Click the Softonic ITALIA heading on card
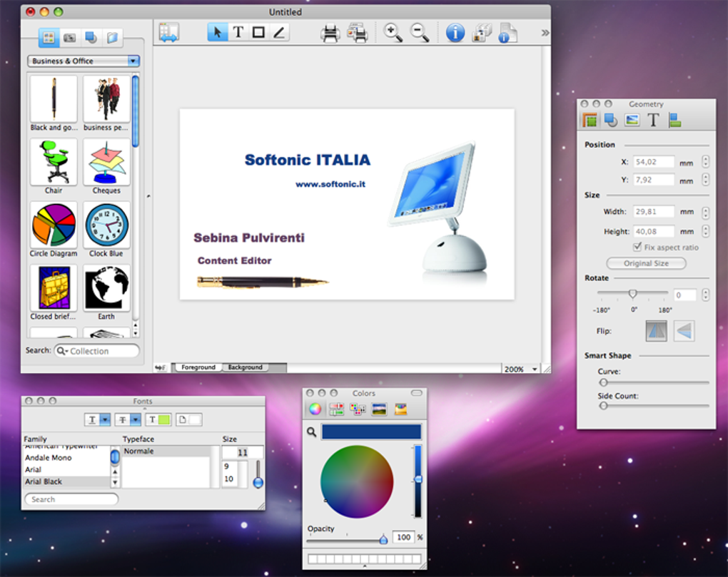728x577 pixels. [x=308, y=160]
